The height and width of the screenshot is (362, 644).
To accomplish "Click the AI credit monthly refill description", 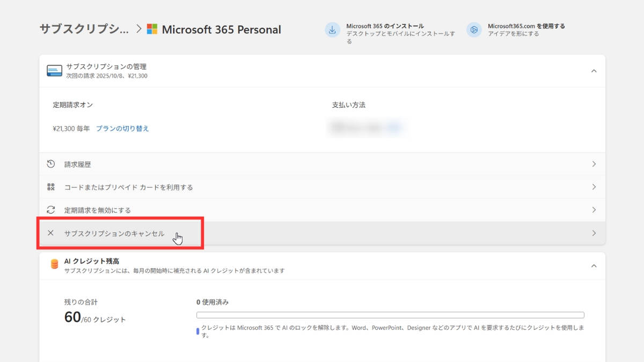I will point(174,271).
